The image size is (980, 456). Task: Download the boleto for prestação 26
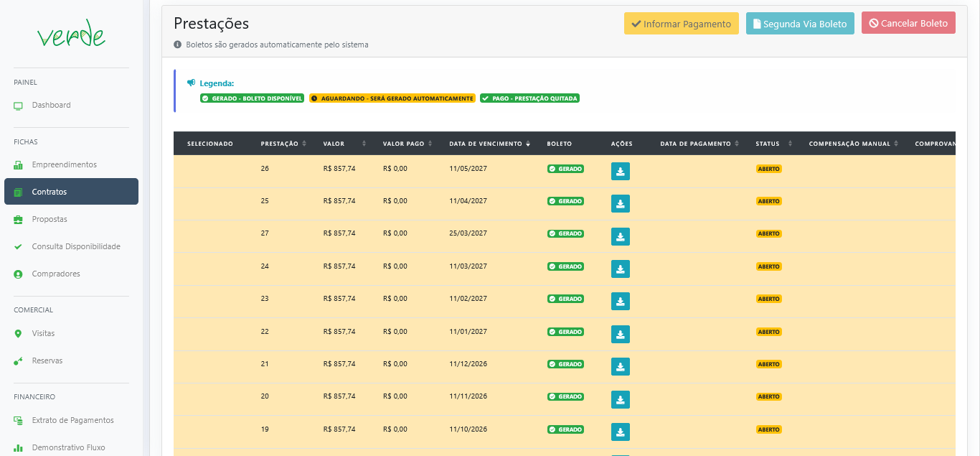620,171
